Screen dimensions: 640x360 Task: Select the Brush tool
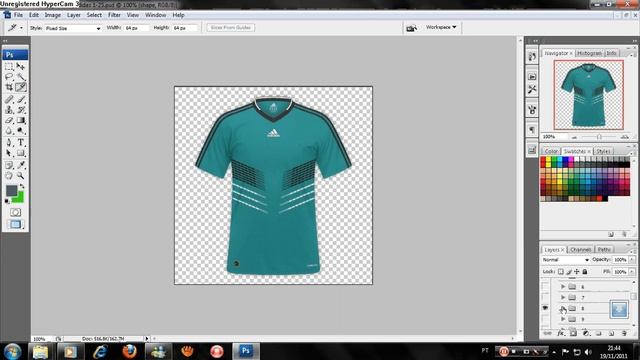[21, 99]
